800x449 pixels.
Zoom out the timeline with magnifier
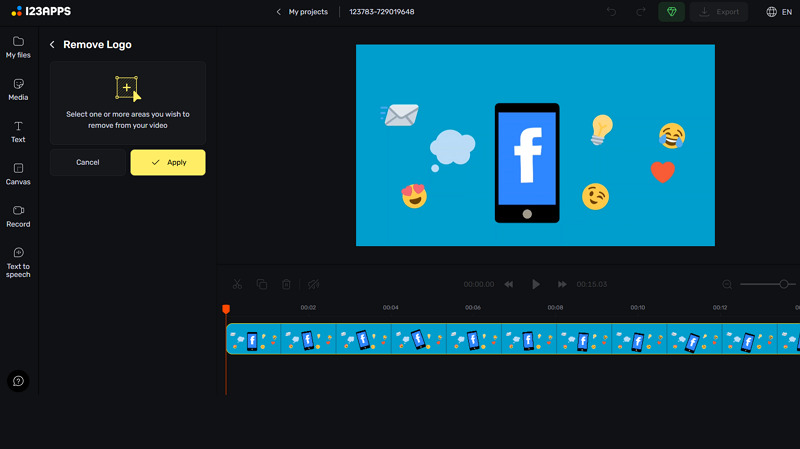[727, 284]
